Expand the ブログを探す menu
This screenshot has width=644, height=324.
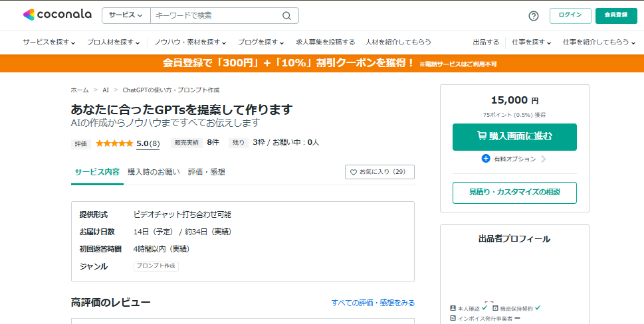(261, 42)
